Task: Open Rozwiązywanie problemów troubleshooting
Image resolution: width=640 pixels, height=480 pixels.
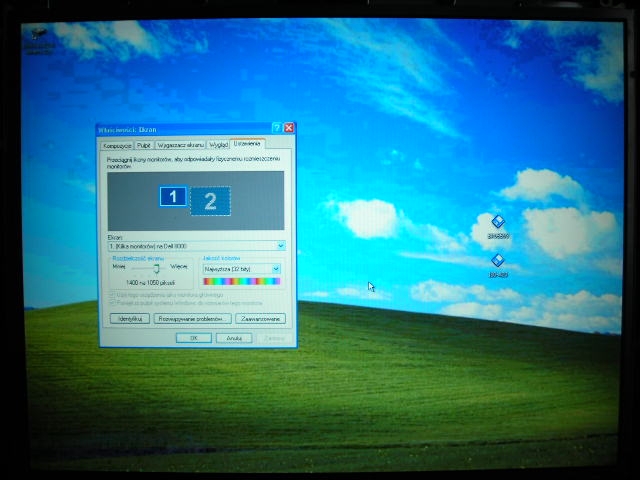Action: (x=193, y=319)
